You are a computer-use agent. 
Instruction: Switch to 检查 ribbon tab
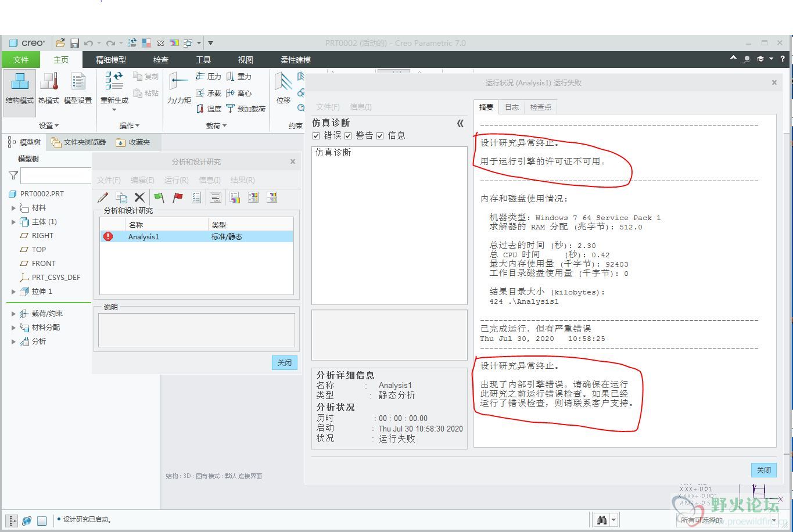pyautogui.click(x=161, y=60)
